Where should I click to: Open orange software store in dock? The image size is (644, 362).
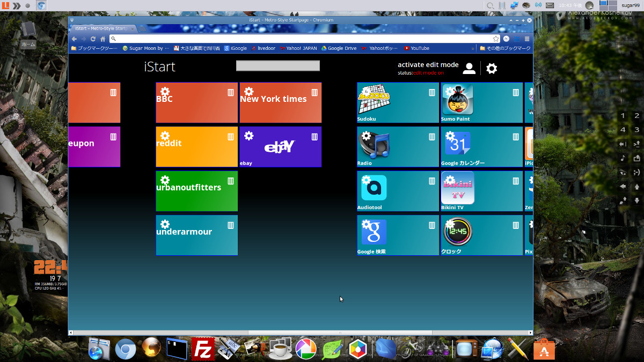(544, 349)
